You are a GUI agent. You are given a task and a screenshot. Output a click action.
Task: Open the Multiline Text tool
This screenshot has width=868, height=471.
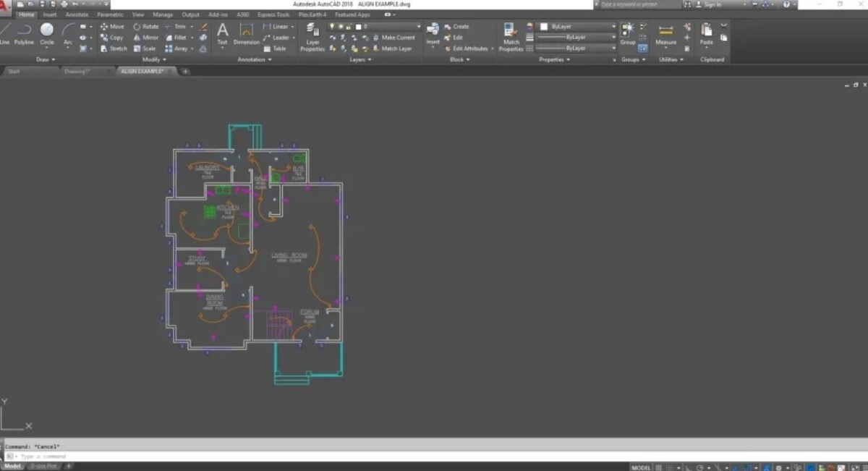pyautogui.click(x=222, y=34)
